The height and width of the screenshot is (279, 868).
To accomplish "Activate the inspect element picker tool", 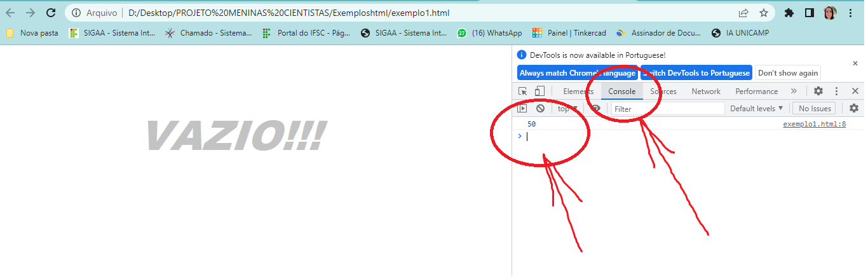I will [x=523, y=92].
